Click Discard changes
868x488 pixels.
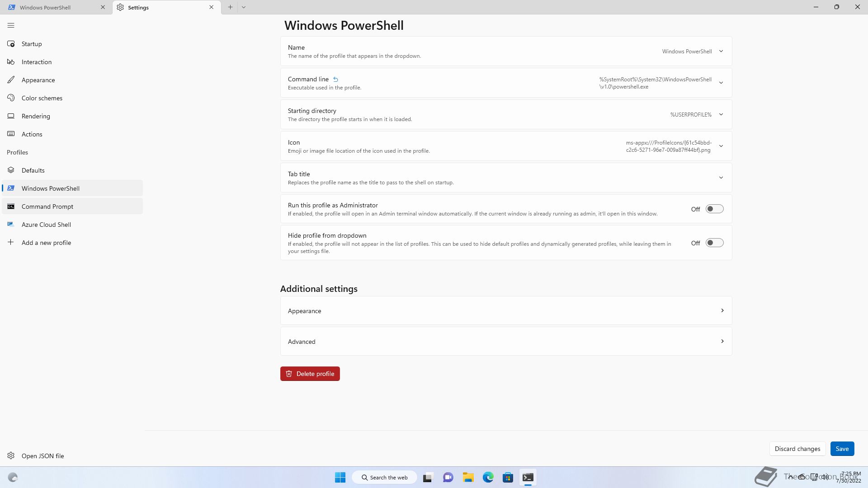coord(797,449)
